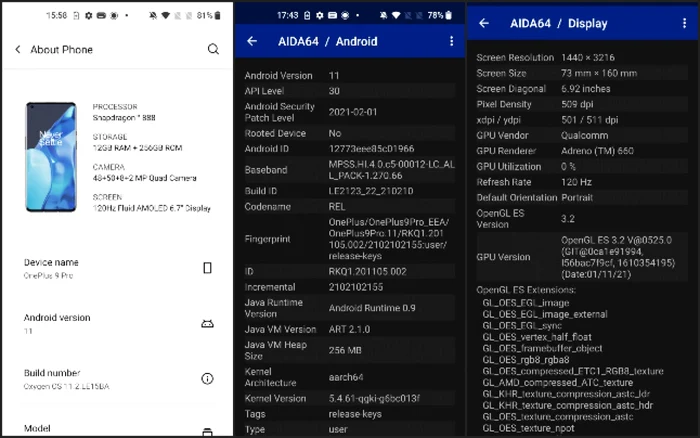Image resolution: width=700 pixels, height=438 pixels.
Task: Select Tags release-keys row
Action: click(x=350, y=414)
